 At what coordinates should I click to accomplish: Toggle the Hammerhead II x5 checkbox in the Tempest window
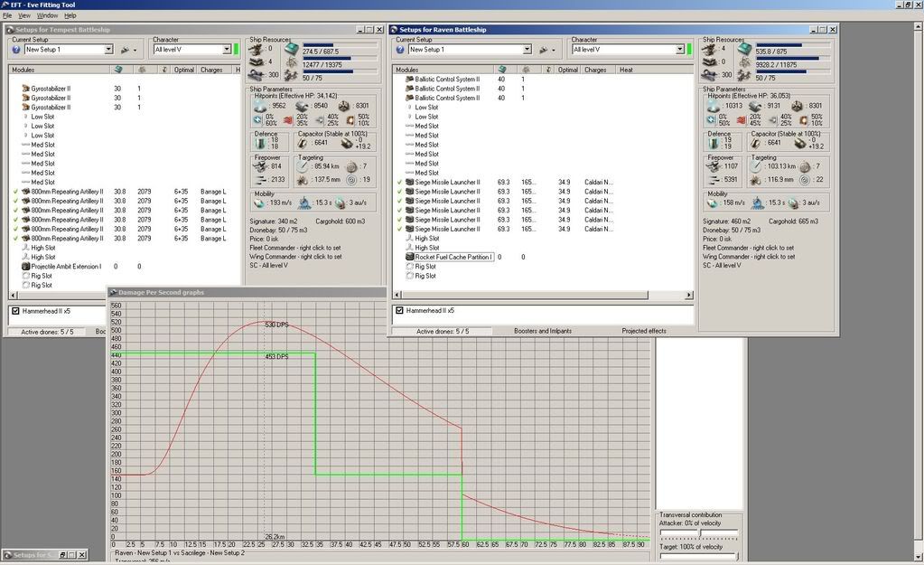[17, 311]
